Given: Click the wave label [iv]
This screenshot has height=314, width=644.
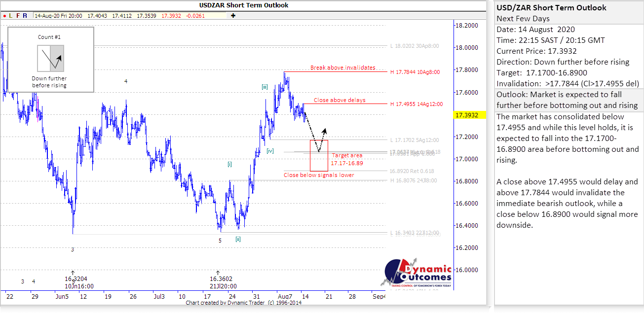Looking at the screenshot, I should (270, 151).
